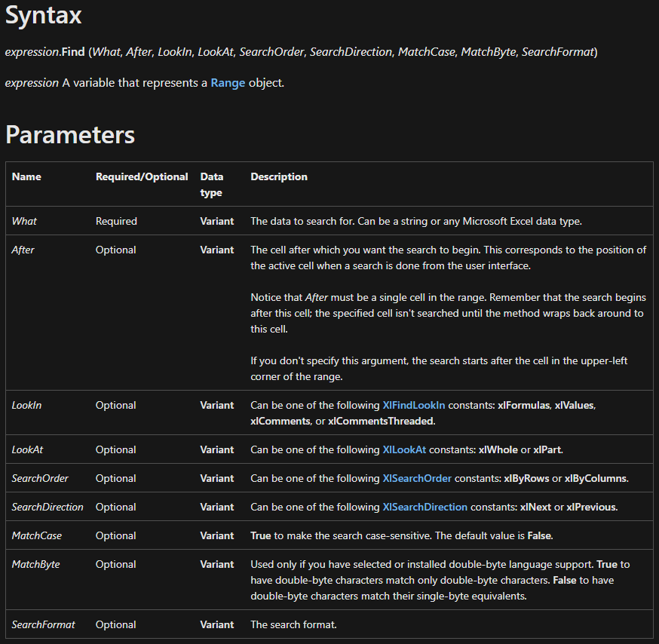Click the expression.Find syntax line
659x644 pixels.
[x=301, y=52]
